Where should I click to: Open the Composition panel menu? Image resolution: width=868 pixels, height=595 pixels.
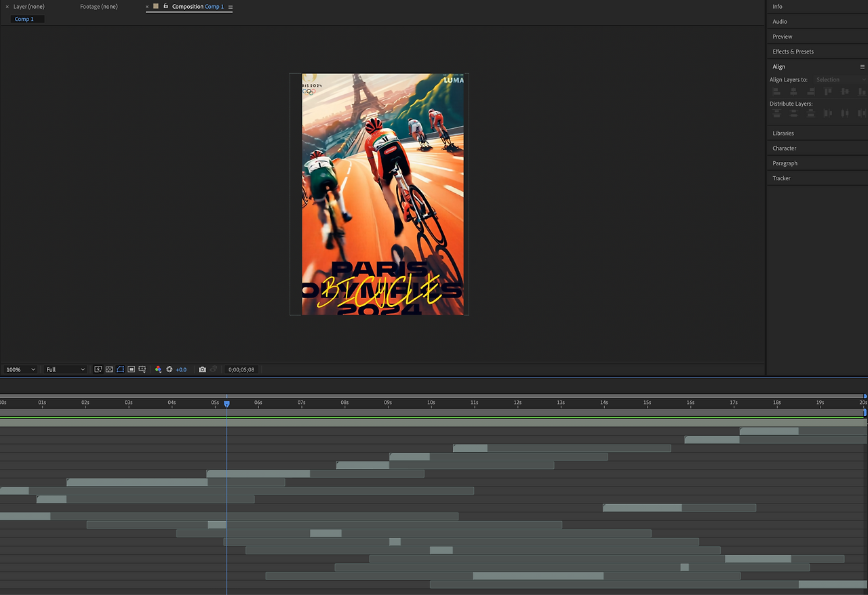pyautogui.click(x=231, y=7)
